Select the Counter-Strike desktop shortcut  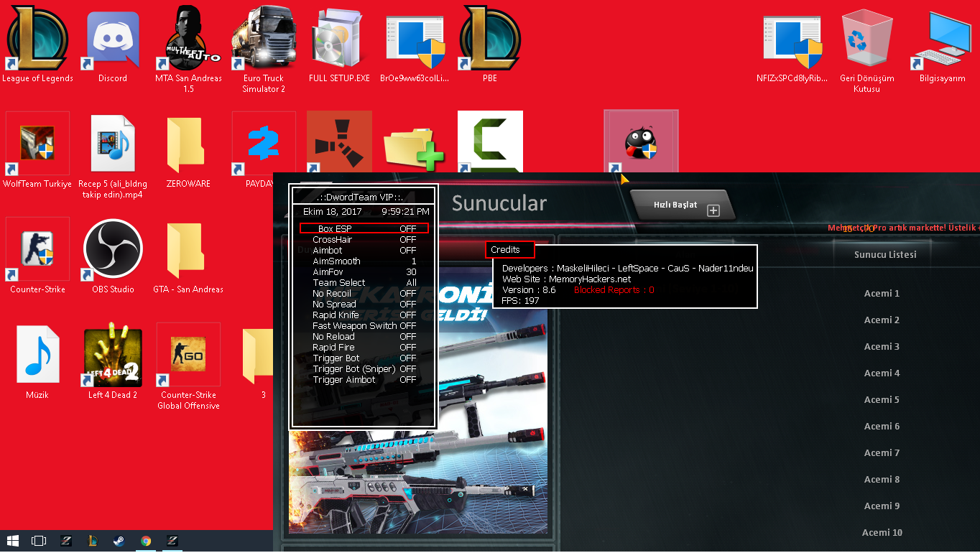coord(37,256)
